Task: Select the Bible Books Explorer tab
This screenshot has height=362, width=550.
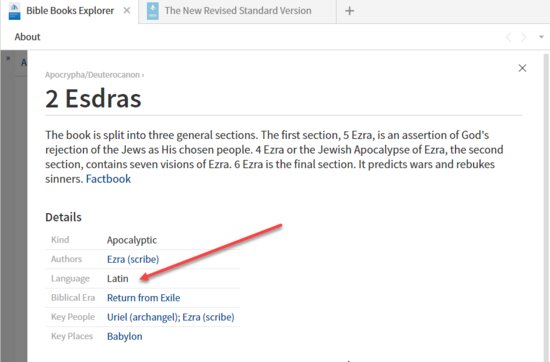Action: [70, 11]
